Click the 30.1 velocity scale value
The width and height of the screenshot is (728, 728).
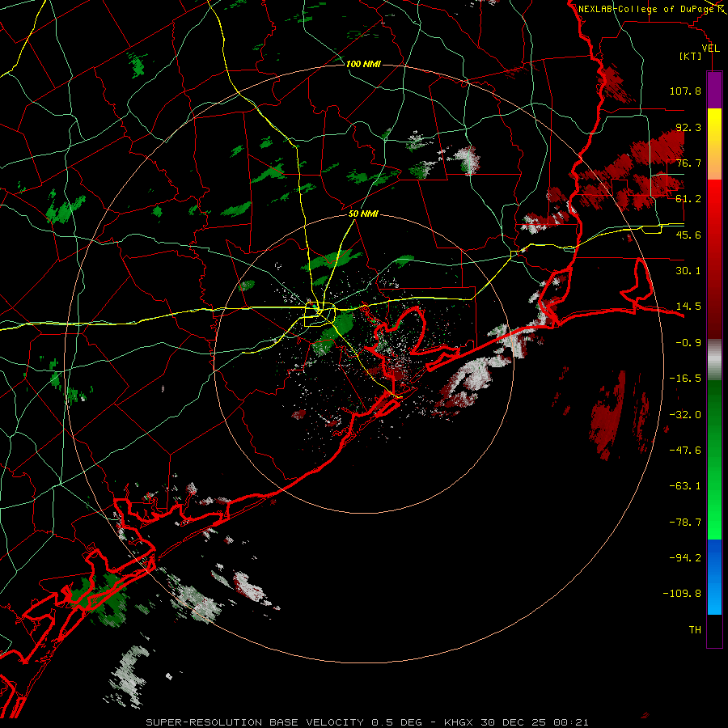[688, 271]
